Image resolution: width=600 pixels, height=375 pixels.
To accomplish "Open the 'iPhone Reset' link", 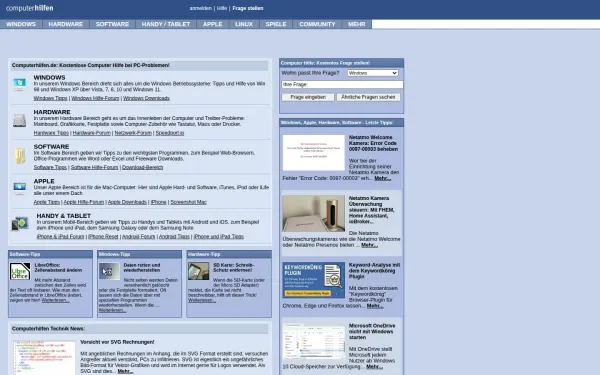I will pos(103,236).
